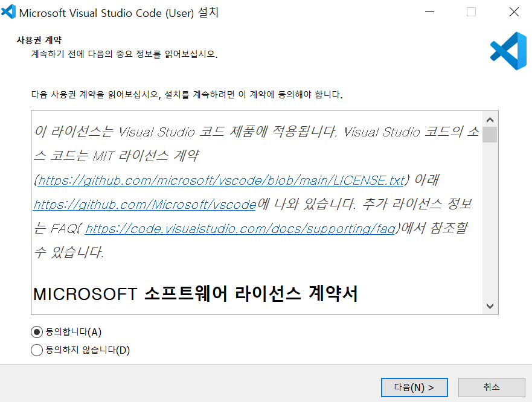Viewport: 532px width, 402px height.
Task: Click the large Visual Studio Code logo
Action: (508, 51)
